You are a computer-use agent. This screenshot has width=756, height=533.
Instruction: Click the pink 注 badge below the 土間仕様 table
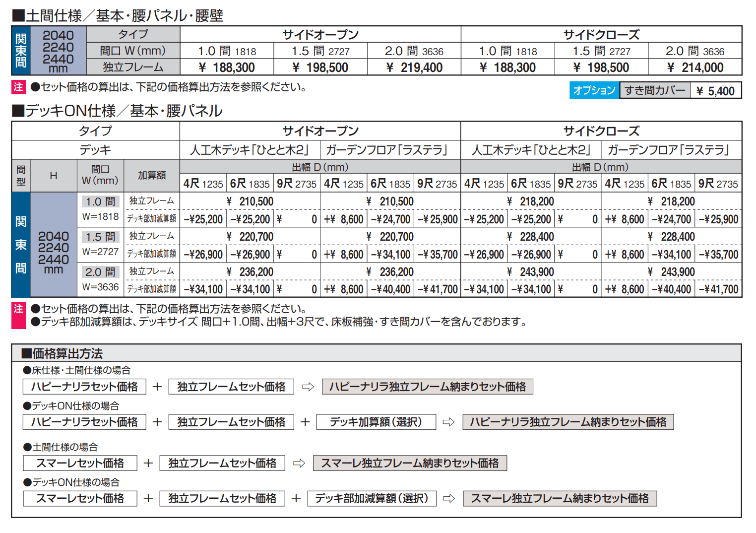tap(18, 87)
